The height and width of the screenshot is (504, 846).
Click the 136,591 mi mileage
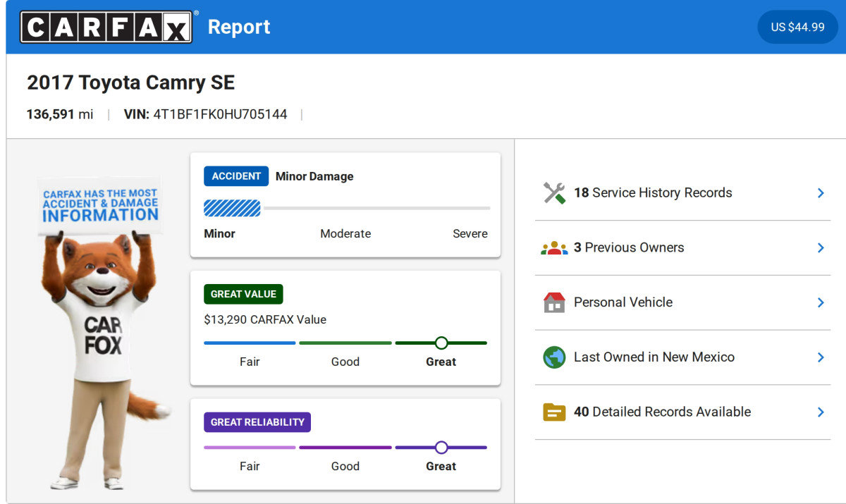(60, 114)
